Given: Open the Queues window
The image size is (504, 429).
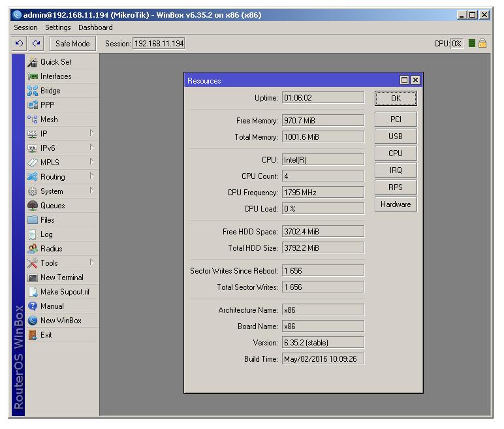Looking at the screenshot, I should click(x=52, y=206).
